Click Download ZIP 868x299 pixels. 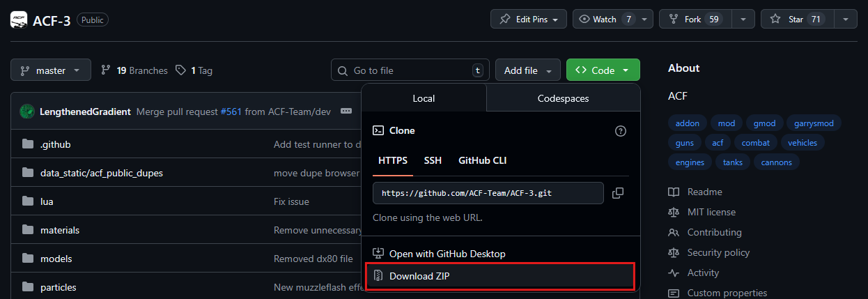[x=419, y=276]
